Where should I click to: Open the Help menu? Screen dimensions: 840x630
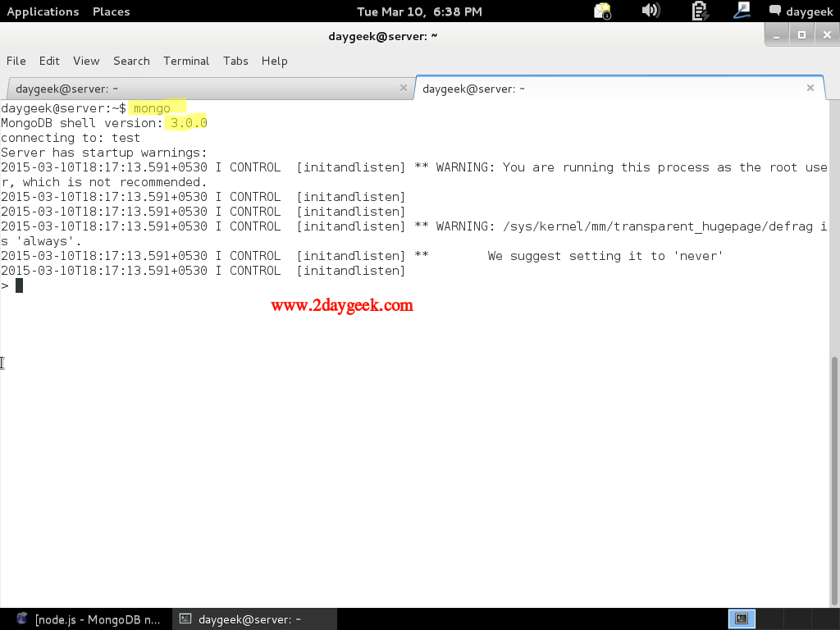click(x=274, y=61)
